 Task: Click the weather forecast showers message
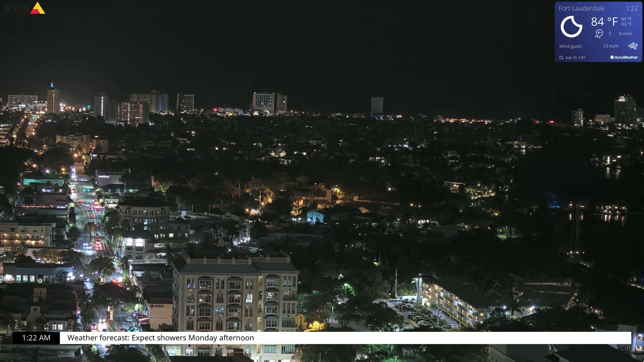[x=160, y=338]
